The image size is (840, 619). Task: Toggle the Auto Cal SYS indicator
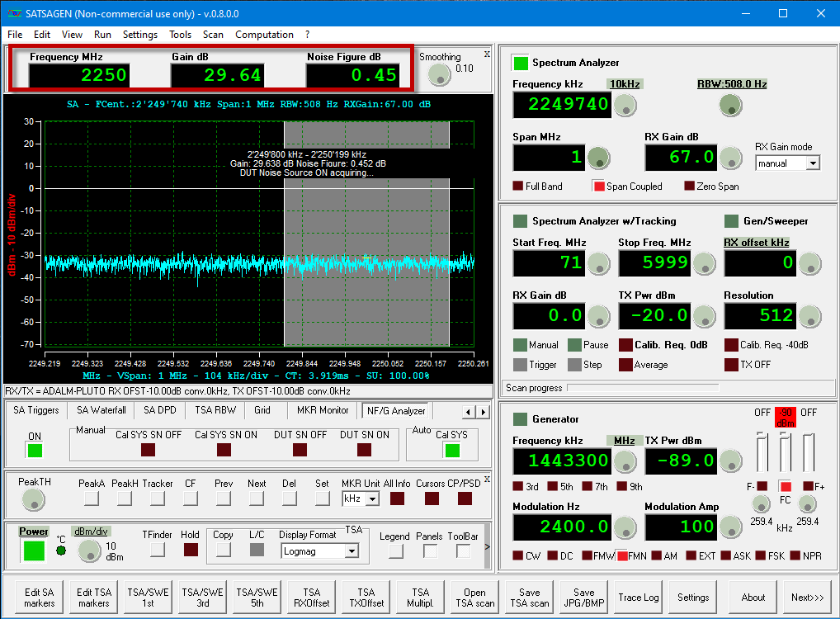tap(452, 451)
